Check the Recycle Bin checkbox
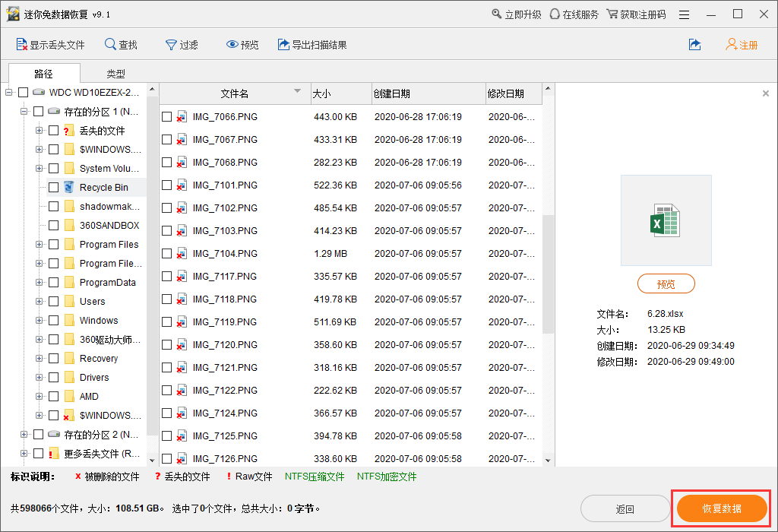 54,188
